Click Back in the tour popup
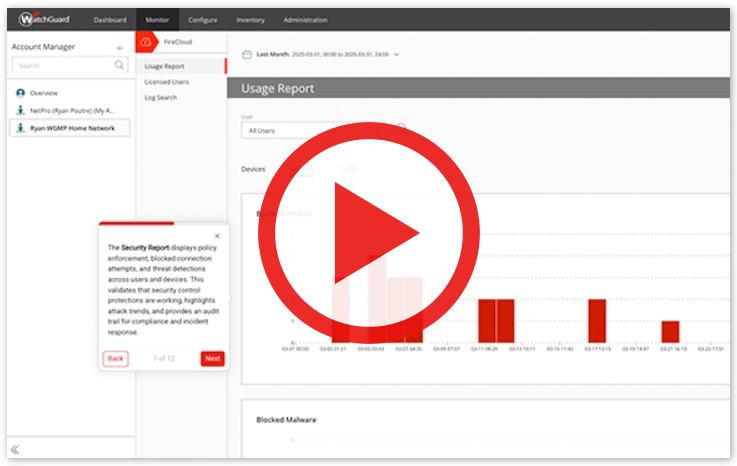The width and height of the screenshot is (737, 466). pyautogui.click(x=115, y=358)
